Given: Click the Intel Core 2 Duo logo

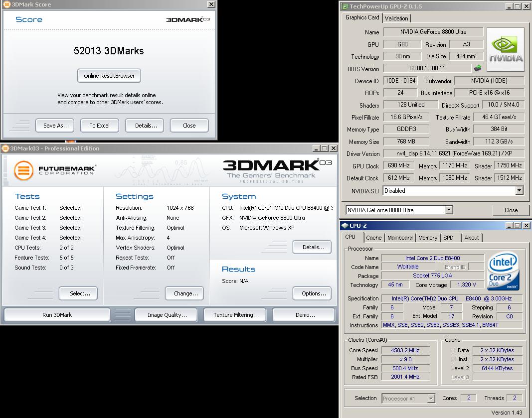Looking at the screenshot, I should pos(504,271).
